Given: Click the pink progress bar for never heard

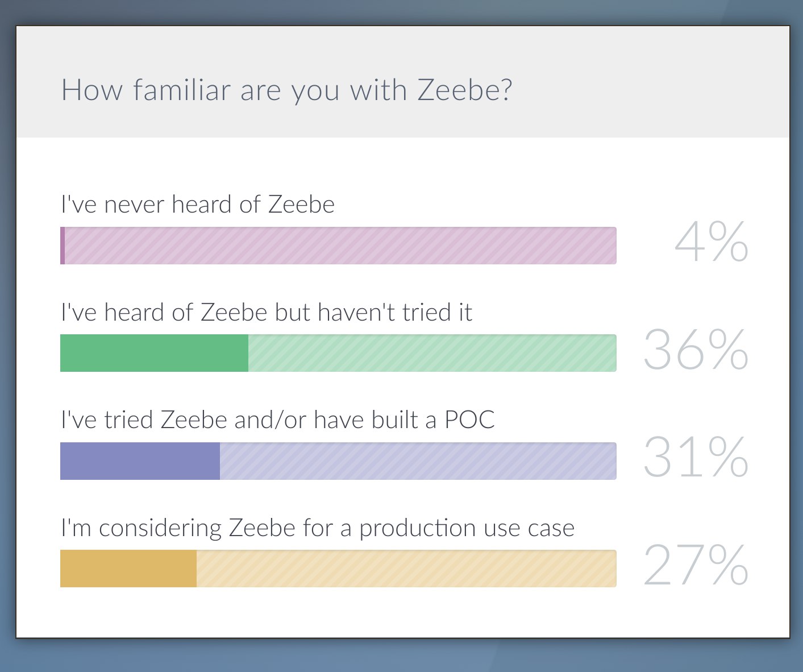Looking at the screenshot, I should pos(338,246).
